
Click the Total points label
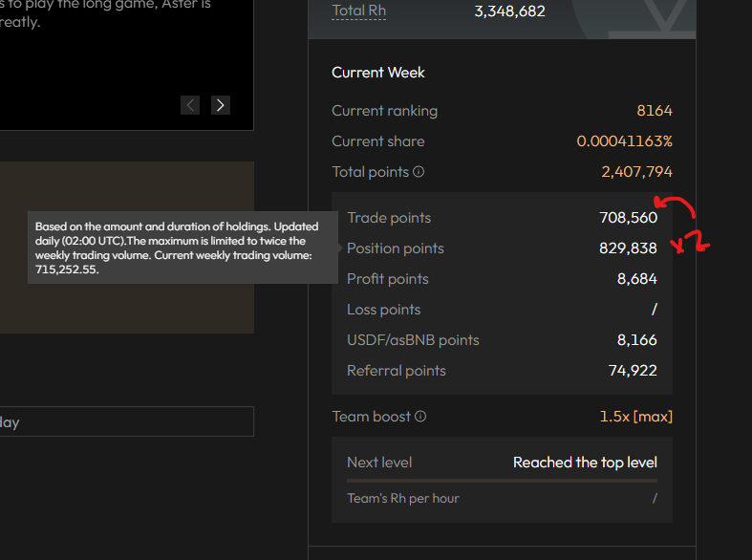click(370, 172)
